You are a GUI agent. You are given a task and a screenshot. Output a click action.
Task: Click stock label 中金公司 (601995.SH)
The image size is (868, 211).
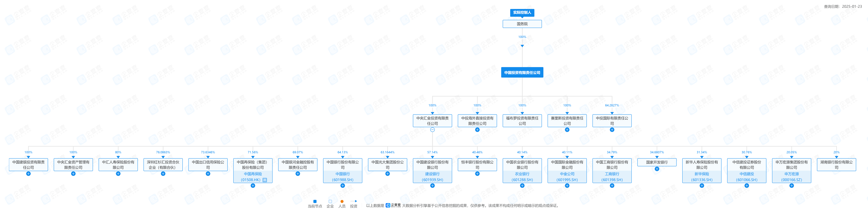[x=567, y=177]
